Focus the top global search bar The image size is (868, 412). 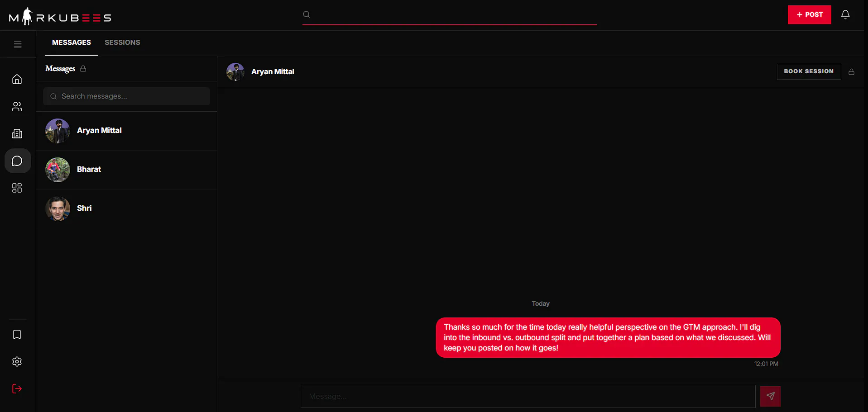click(x=449, y=14)
